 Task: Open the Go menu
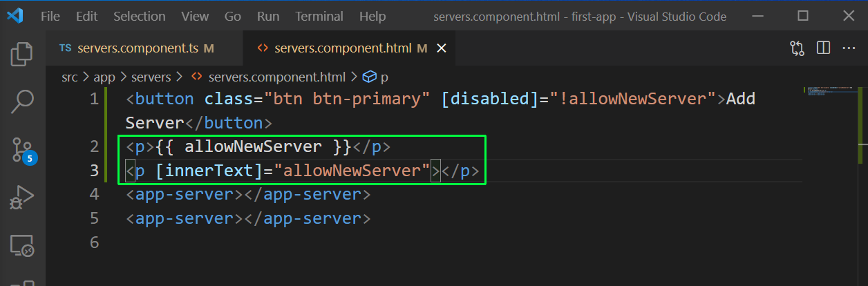(233, 16)
